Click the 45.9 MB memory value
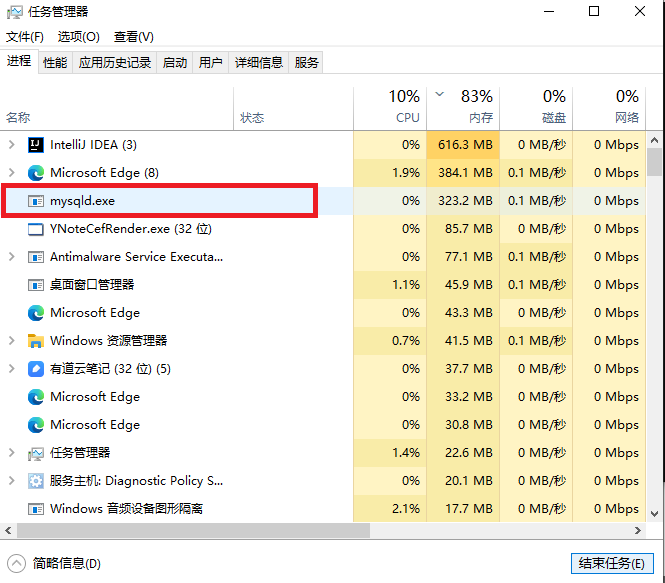Viewport: 665px width, 583px height. pos(469,285)
